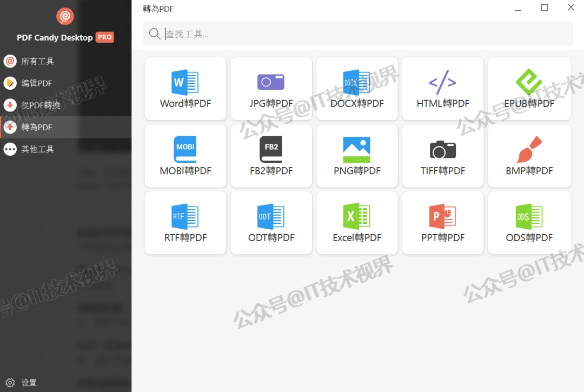The width and height of the screenshot is (584, 392).
Task: Open the RTF to PDF document icon
Action: click(x=185, y=216)
